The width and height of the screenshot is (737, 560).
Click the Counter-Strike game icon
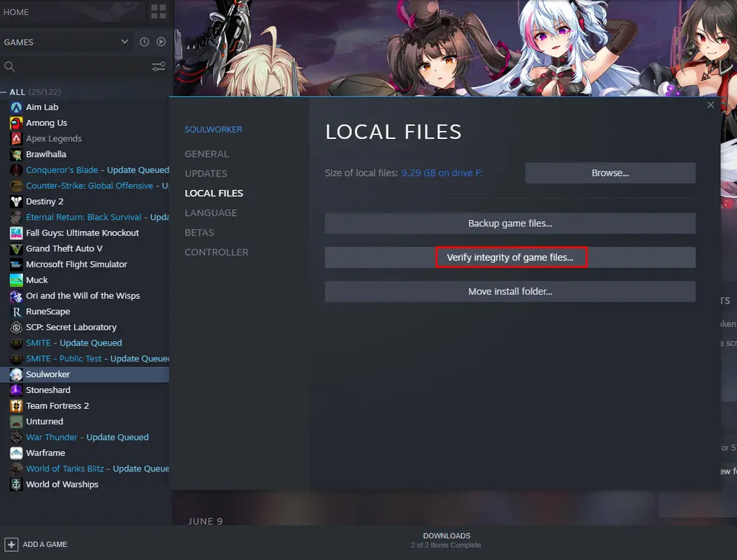click(16, 186)
